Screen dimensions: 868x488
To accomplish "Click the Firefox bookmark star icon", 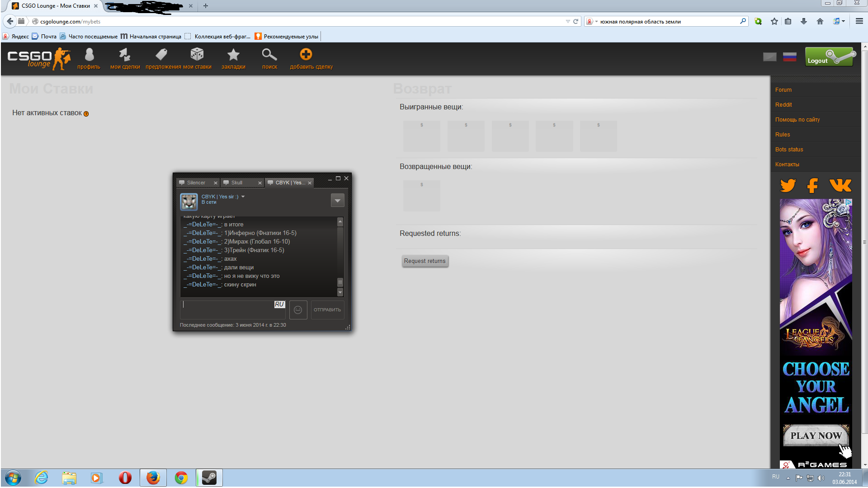I will coord(774,21).
